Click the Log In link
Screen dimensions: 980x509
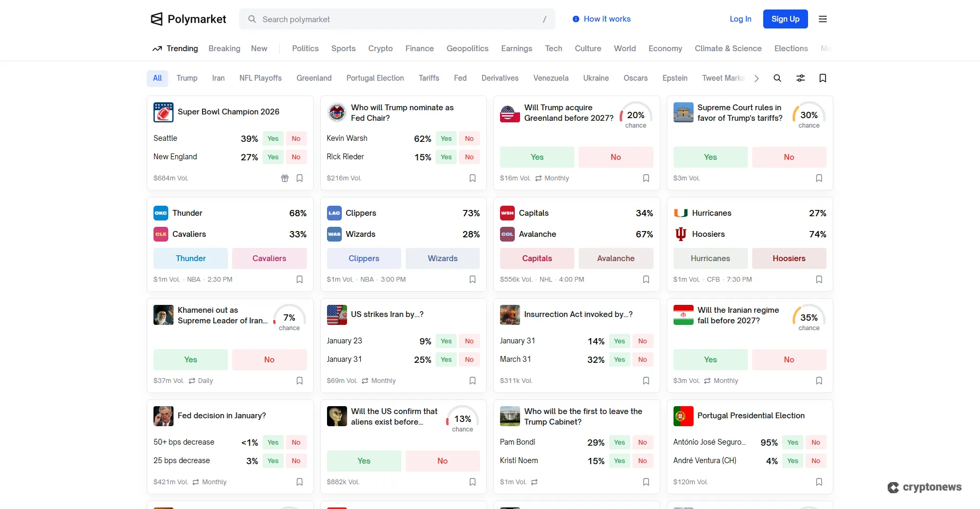[741, 19]
